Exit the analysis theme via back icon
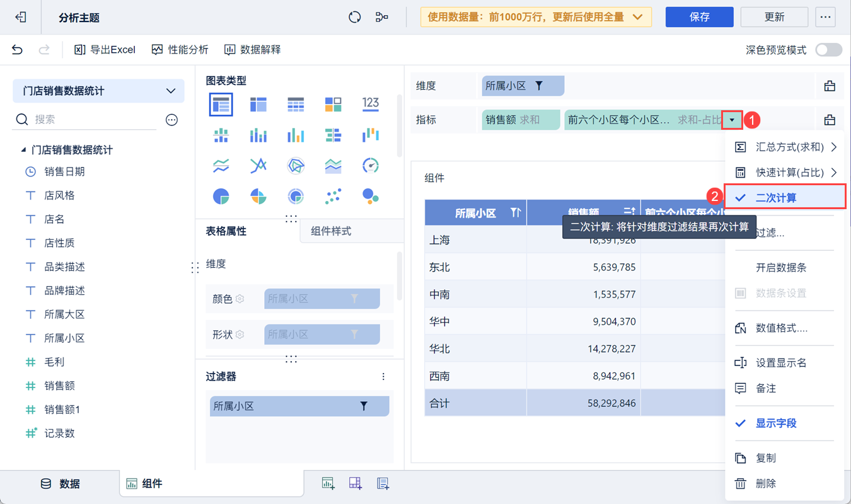The image size is (851, 504). tap(21, 18)
